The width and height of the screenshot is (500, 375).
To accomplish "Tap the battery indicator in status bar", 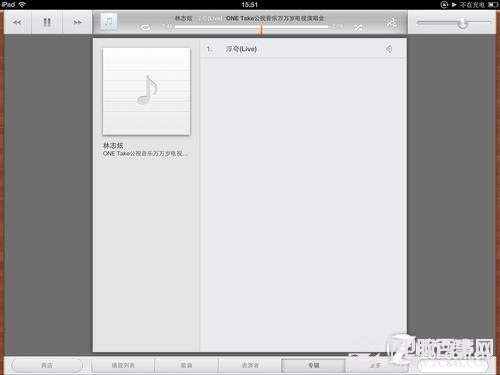I will (493, 5).
